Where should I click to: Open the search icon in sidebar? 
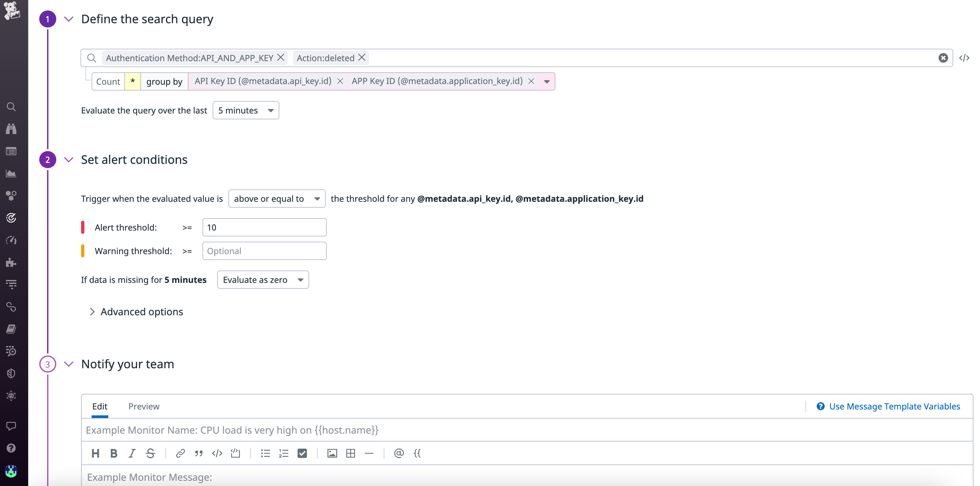11,107
